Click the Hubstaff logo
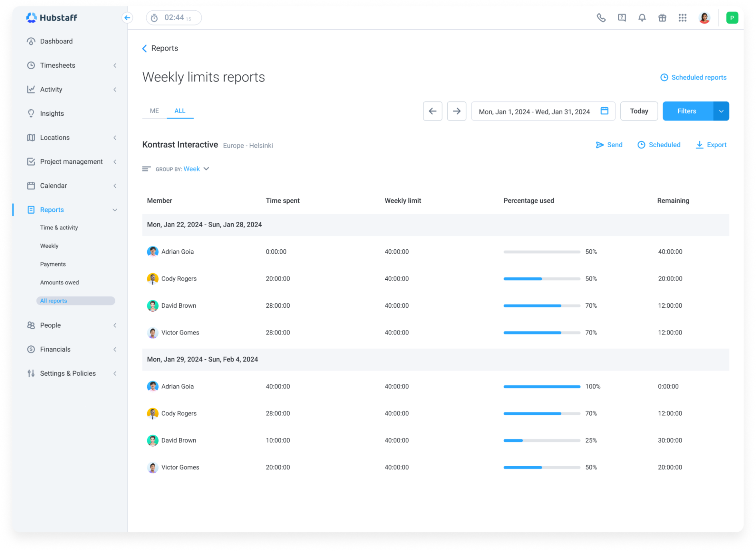This screenshot has height=551, width=756. 52,18
